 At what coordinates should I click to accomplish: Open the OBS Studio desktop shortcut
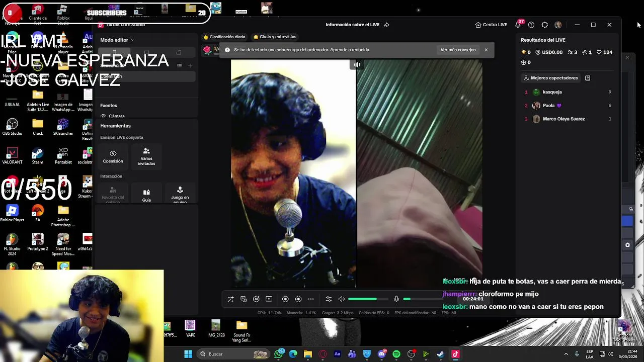[12, 127]
